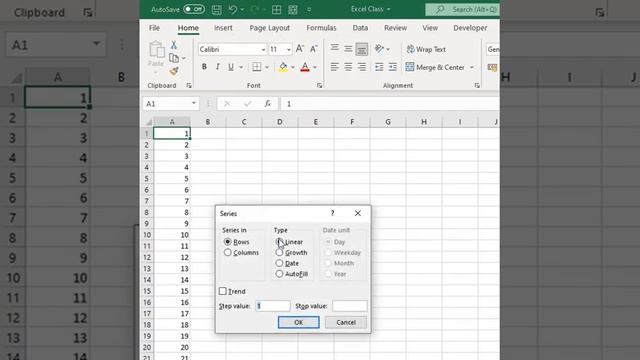Click cell A10 containing 10
The width and height of the screenshot is (640, 360).
click(172, 235)
